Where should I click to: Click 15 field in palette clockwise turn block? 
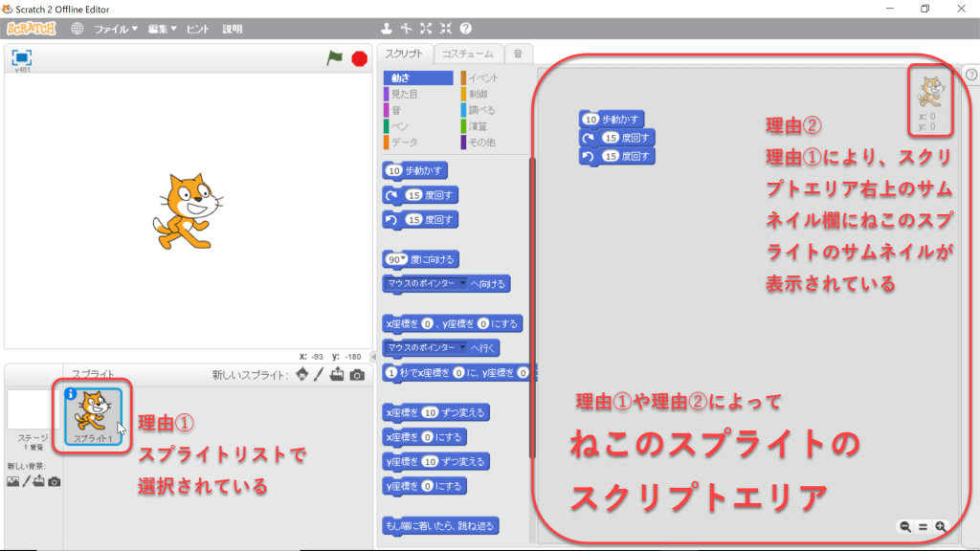pyautogui.click(x=413, y=195)
